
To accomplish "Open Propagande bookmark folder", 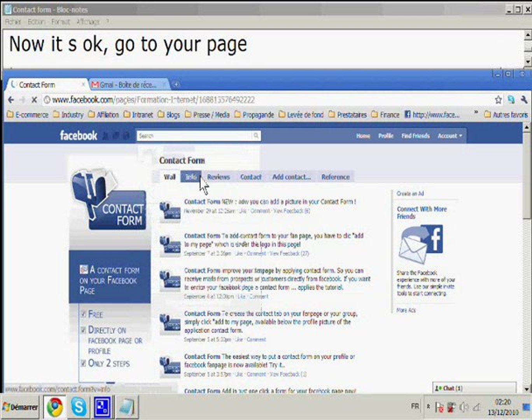I will [x=254, y=114].
